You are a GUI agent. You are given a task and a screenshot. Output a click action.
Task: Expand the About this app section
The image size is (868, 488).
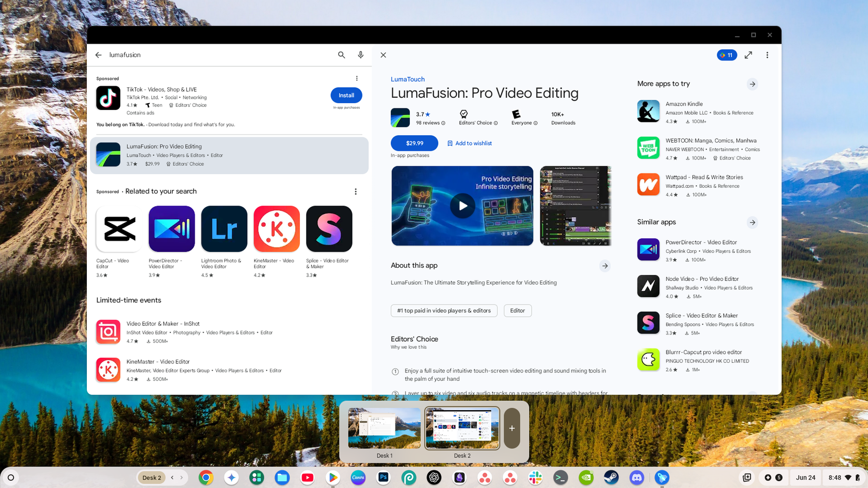coord(605,266)
